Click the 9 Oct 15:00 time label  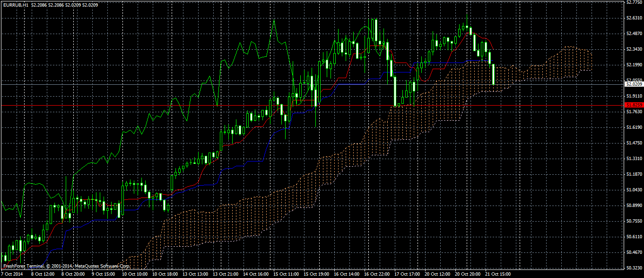(x=104, y=274)
